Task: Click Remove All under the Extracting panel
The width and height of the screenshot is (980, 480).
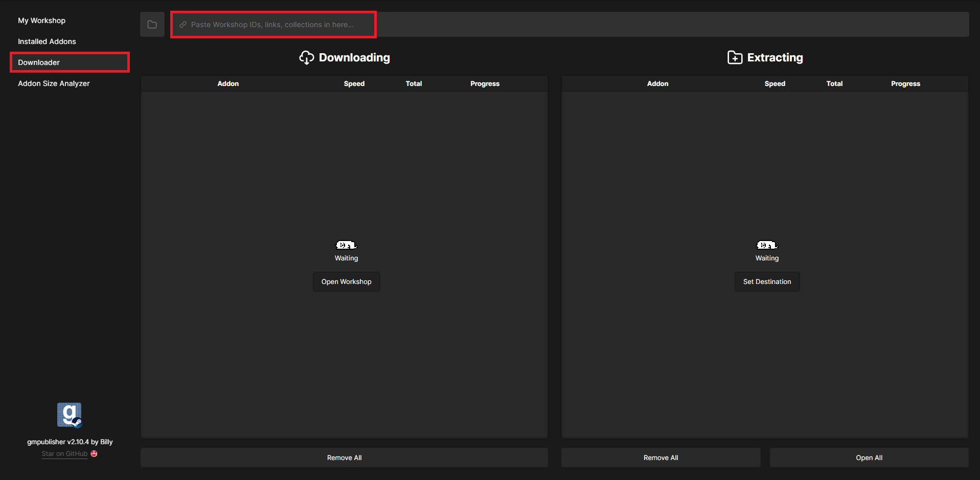Action: click(x=660, y=457)
